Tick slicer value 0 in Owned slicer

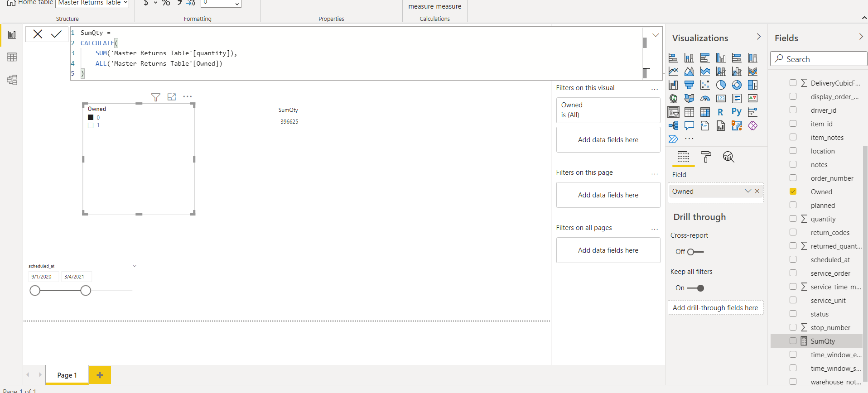click(x=91, y=117)
